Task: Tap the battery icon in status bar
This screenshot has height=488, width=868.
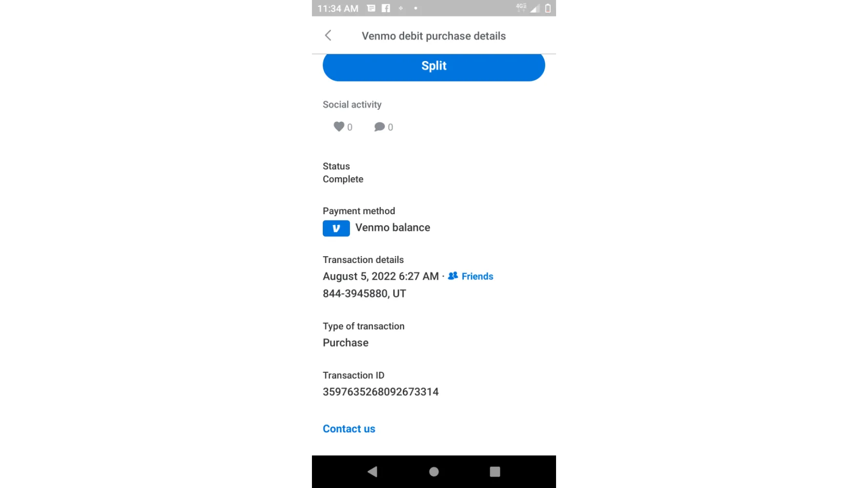Action: tap(548, 8)
